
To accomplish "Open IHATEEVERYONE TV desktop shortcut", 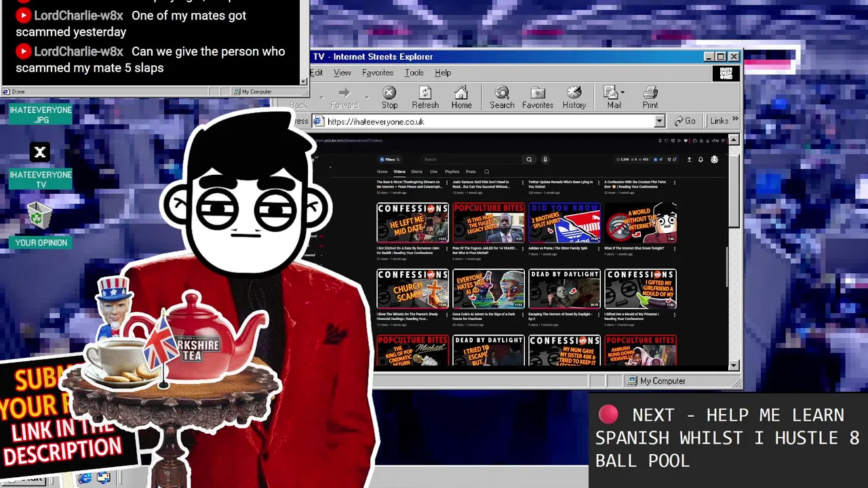I will click(x=41, y=167).
